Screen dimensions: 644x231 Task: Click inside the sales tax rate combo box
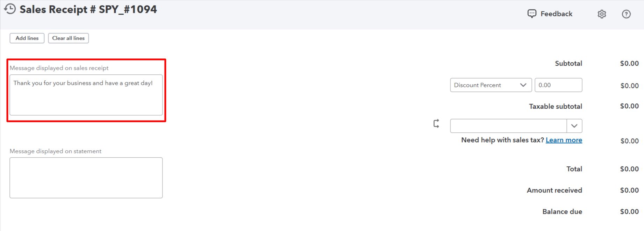(x=508, y=126)
